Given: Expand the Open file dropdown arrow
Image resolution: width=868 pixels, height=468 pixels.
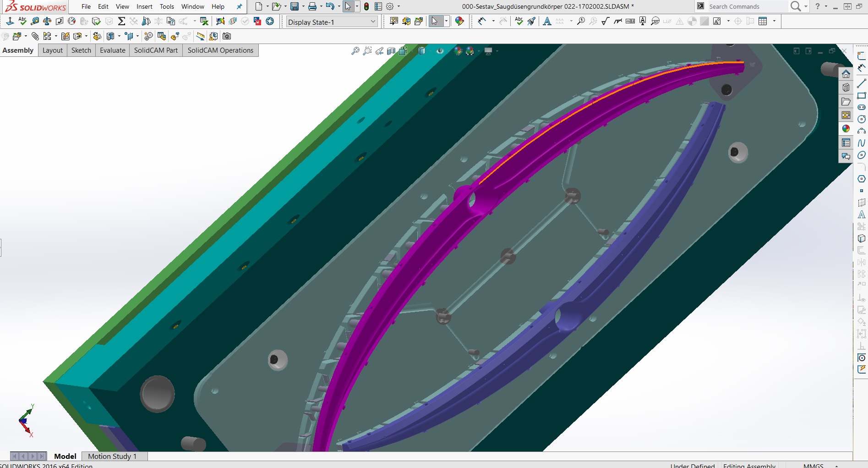Looking at the screenshot, I should [x=285, y=6].
